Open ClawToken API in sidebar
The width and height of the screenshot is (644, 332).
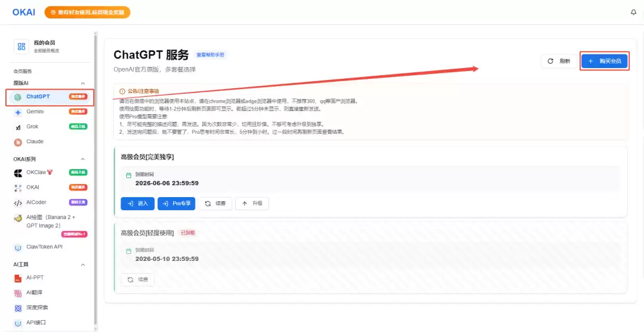[49, 247]
